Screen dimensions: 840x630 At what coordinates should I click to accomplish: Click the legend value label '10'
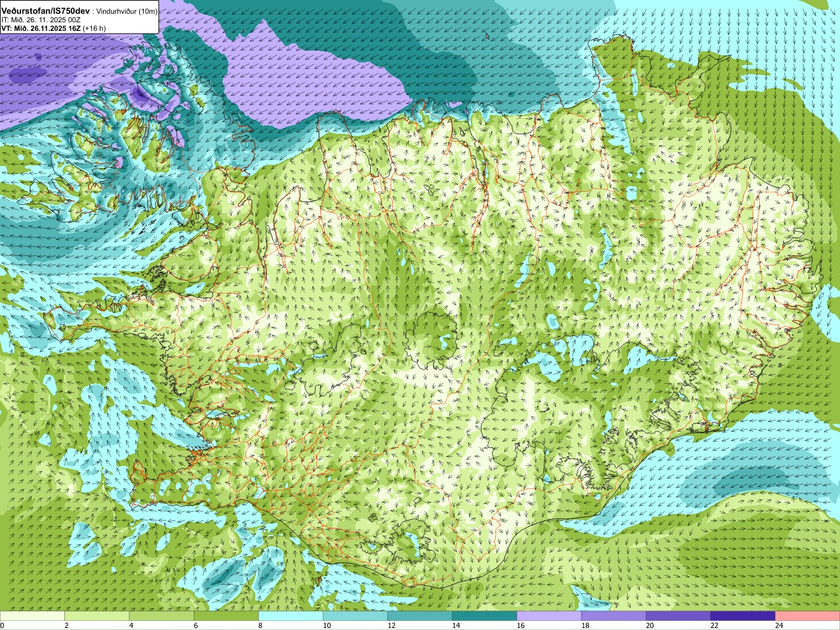[x=327, y=626]
